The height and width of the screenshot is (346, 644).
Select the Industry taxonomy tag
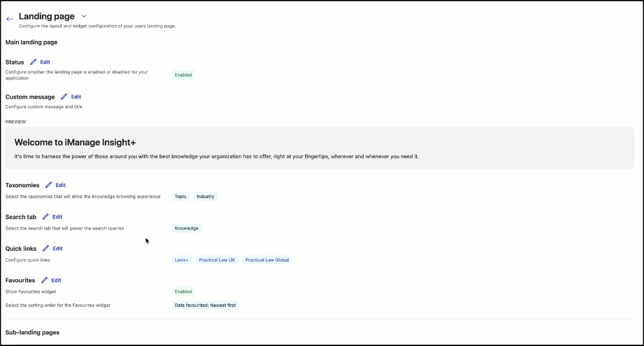[x=205, y=196]
